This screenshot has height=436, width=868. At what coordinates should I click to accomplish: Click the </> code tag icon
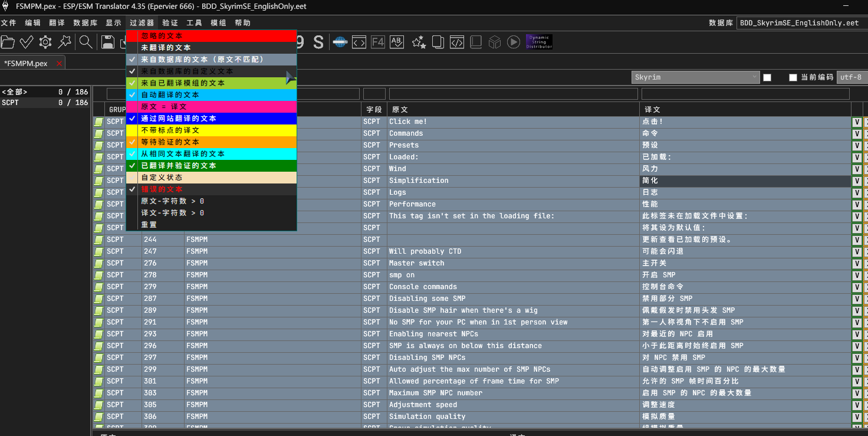coord(456,42)
